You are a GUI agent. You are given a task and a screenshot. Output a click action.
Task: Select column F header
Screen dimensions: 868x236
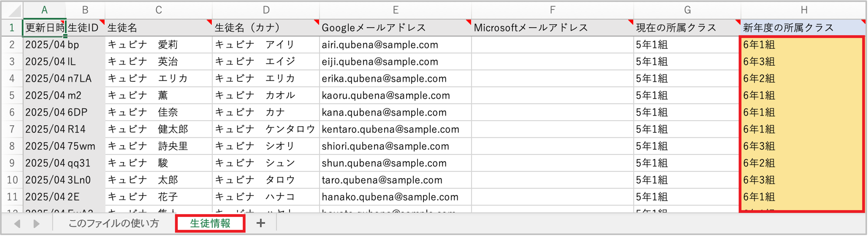(552, 10)
